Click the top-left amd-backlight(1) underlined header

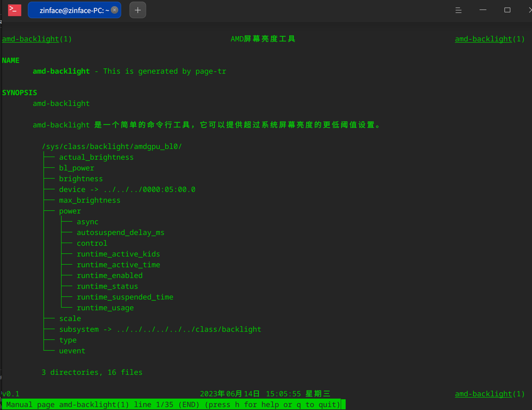(x=36, y=39)
